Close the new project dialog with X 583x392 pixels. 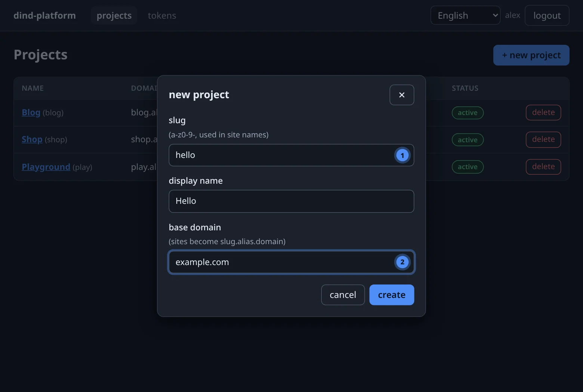tap(402, 95)
